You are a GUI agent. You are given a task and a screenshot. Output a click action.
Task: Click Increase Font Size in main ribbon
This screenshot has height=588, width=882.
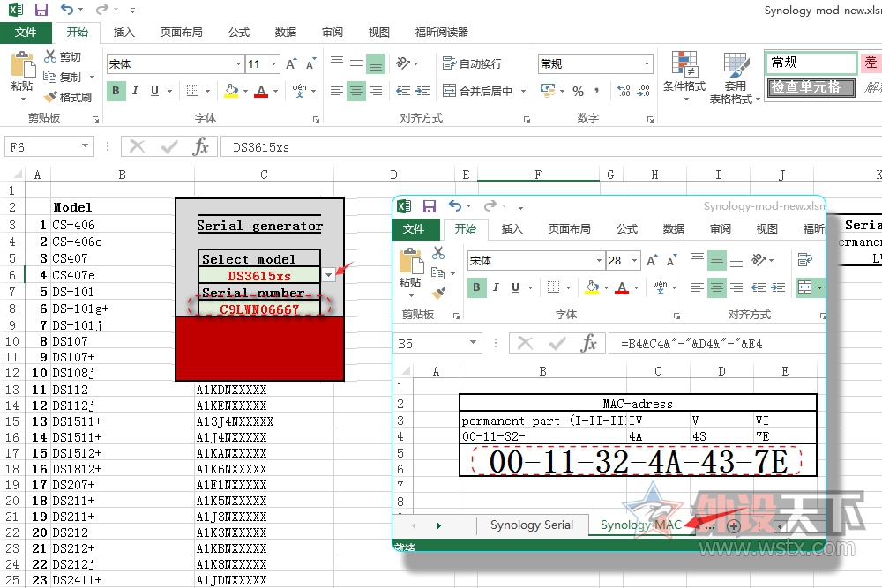pos(291,64)
